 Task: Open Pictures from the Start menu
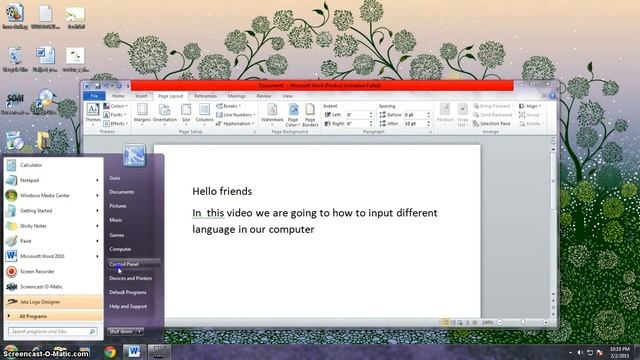134,206
